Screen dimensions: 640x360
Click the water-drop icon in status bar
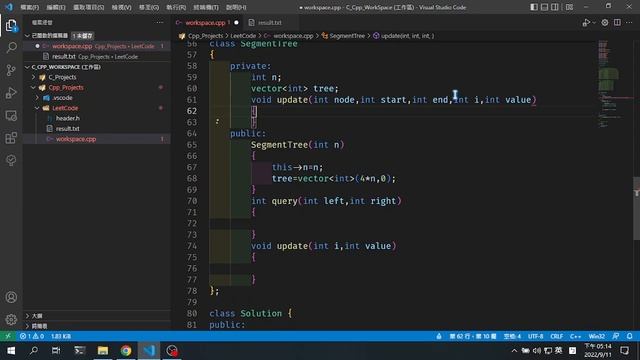click(439, 336)
